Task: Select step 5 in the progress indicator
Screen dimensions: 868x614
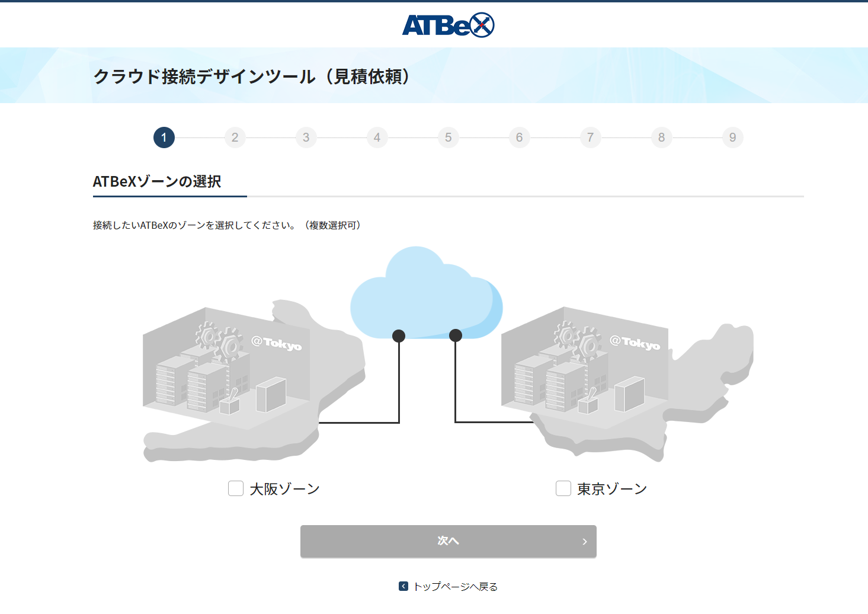Action: pyautogui.click(x=449, y=137)
